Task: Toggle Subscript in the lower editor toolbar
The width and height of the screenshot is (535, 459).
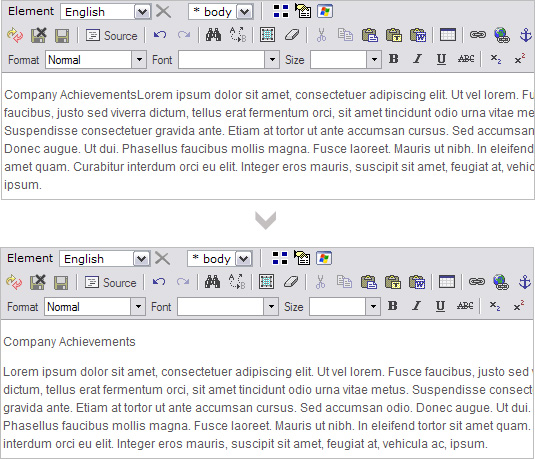Action: tap(494, 306)
